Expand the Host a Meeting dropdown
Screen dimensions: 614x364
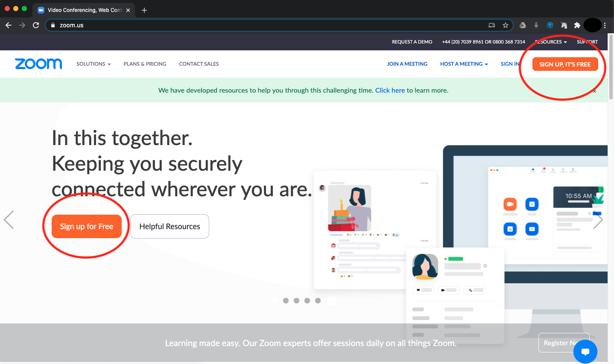pos(464,64)
